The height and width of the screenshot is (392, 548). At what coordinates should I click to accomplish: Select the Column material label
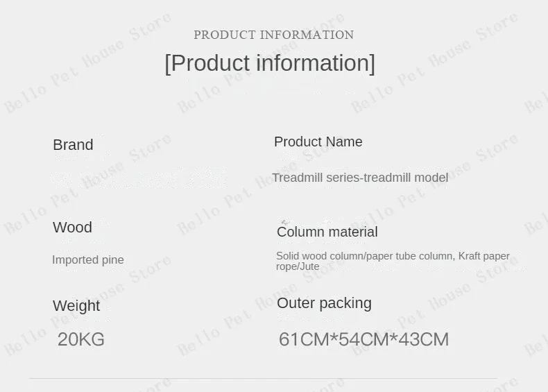point(327,232)
